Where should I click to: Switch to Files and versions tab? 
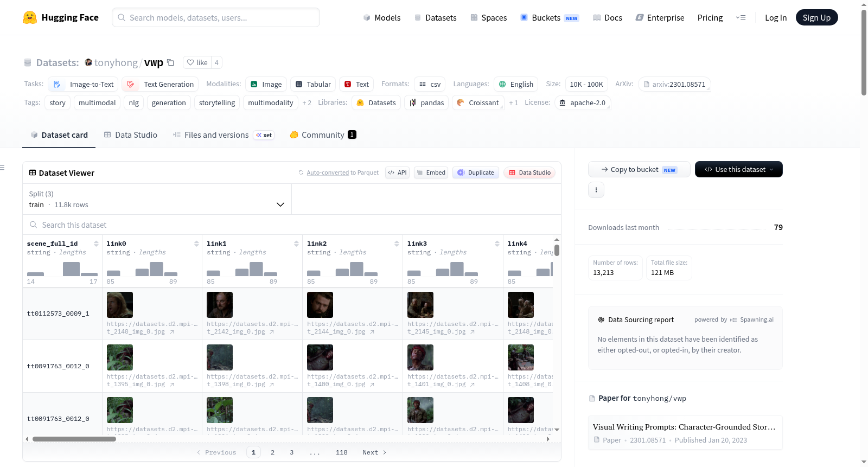(224, 135)
